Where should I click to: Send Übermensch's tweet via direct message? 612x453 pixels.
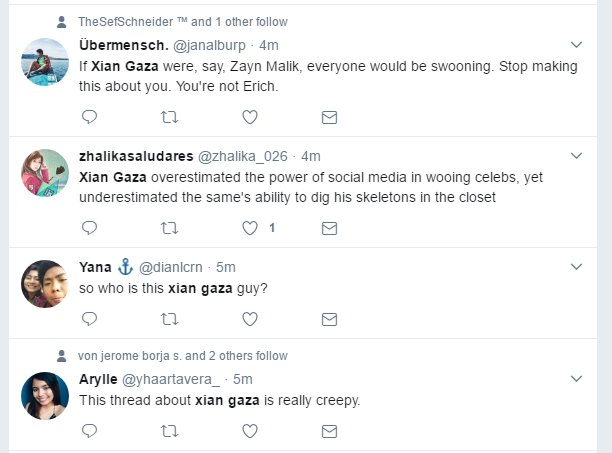coord(329,117)
